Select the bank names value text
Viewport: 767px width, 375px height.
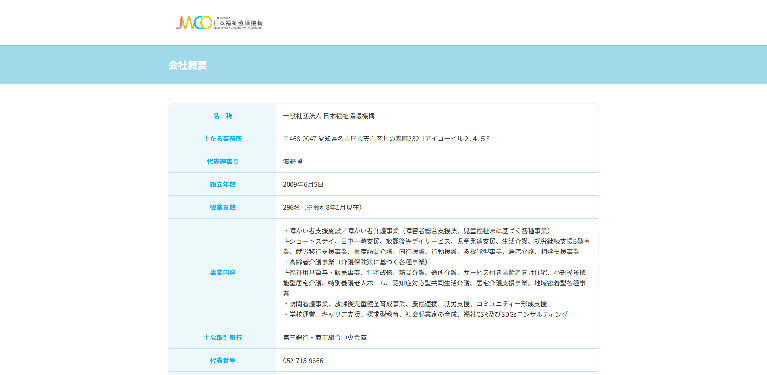coord(325,337)
